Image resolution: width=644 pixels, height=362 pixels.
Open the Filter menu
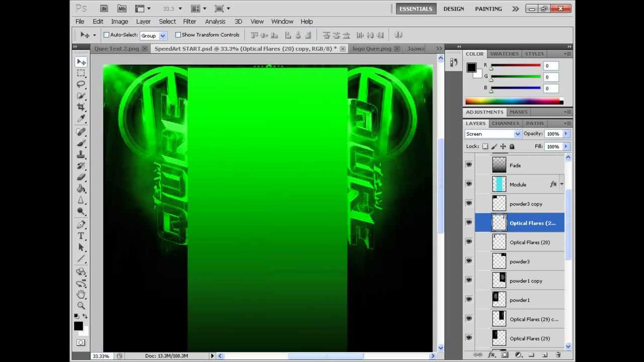pos(190,22)
